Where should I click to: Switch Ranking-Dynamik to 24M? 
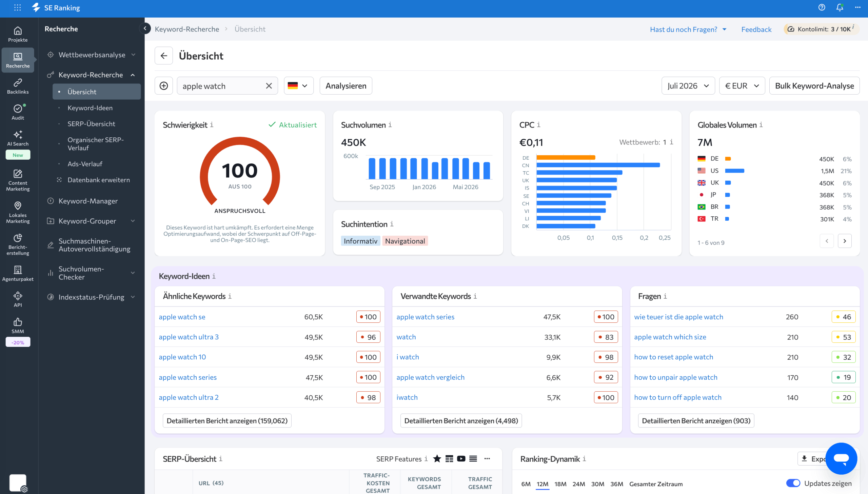(x=578, y=483)
